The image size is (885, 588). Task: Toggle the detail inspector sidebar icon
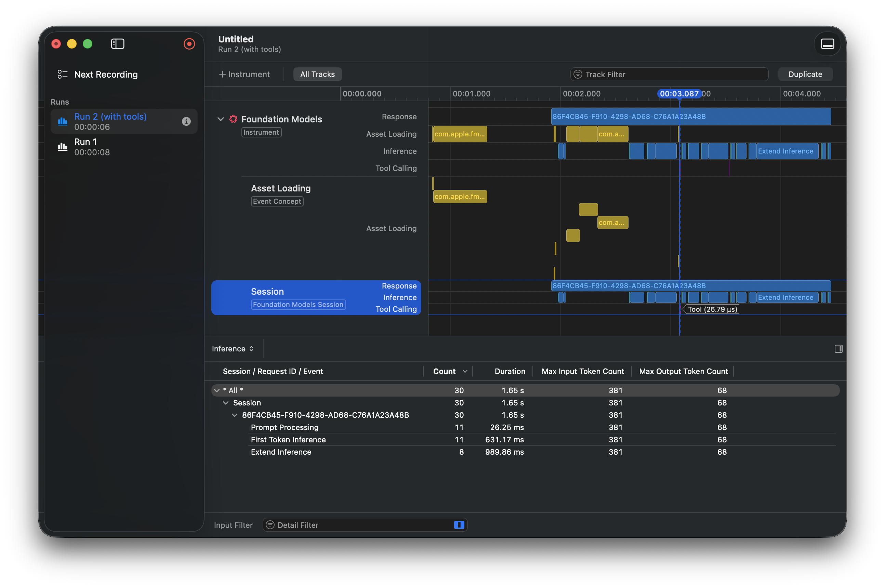(x=838, y=349)
